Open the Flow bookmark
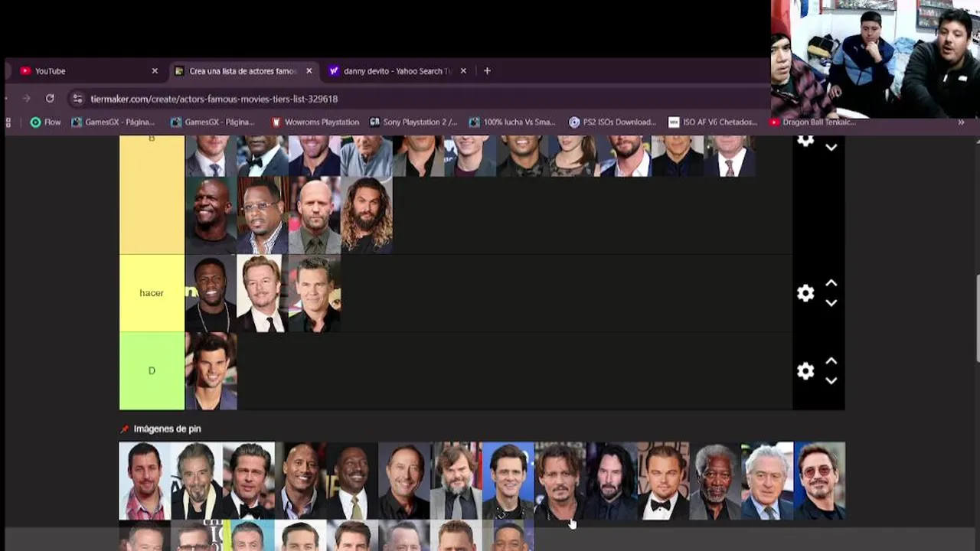The image size is (980, 551). (45, 122)
